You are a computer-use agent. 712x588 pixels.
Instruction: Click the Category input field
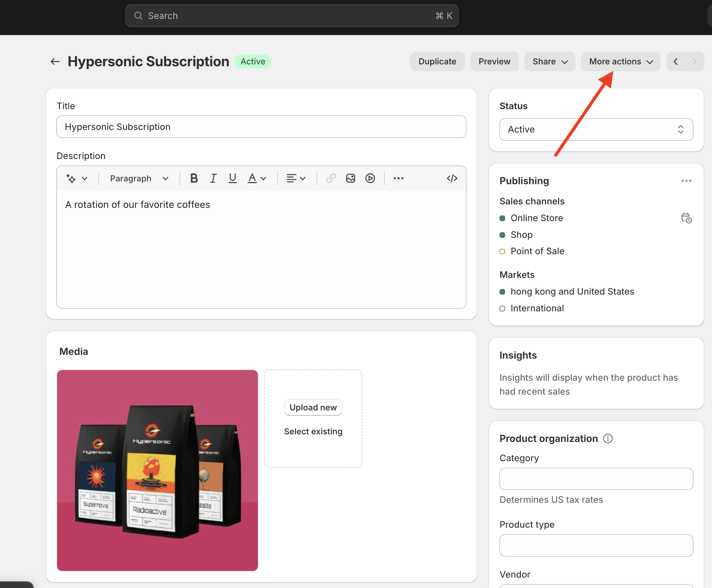[x=596, y=479]
